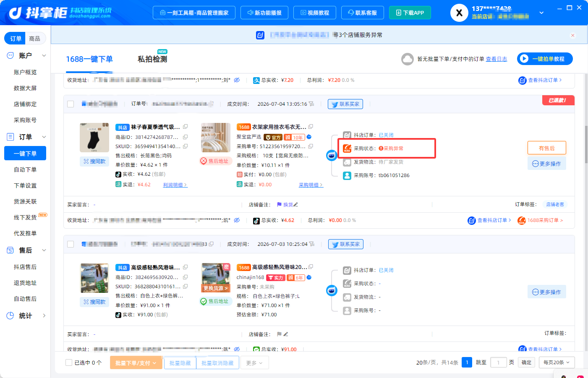This screenshot has width=588, height=378.
Task: Reveal address ending in 刘* with eye icon
Action: coord(237,80)
